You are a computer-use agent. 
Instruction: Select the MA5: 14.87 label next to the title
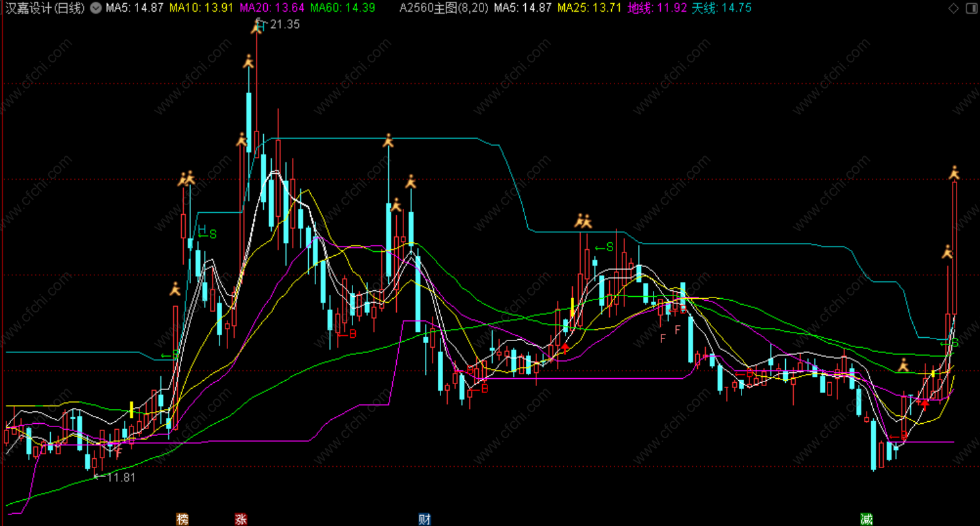pyautogui.click(x=134, y=8)
